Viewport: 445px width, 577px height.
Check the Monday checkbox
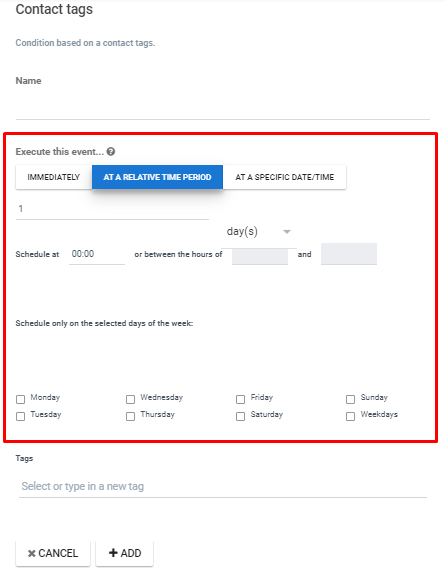click(21, 399)
